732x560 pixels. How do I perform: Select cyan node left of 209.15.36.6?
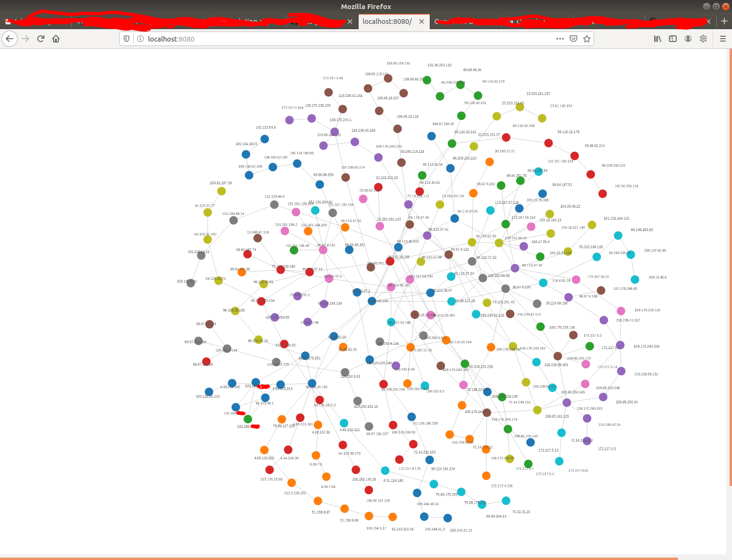[635, 280]
